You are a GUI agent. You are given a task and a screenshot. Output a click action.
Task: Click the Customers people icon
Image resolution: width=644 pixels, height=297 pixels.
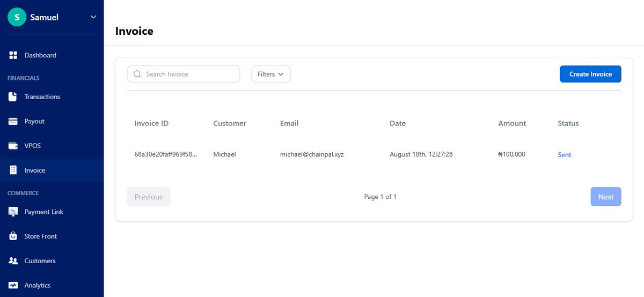(13, 261)
